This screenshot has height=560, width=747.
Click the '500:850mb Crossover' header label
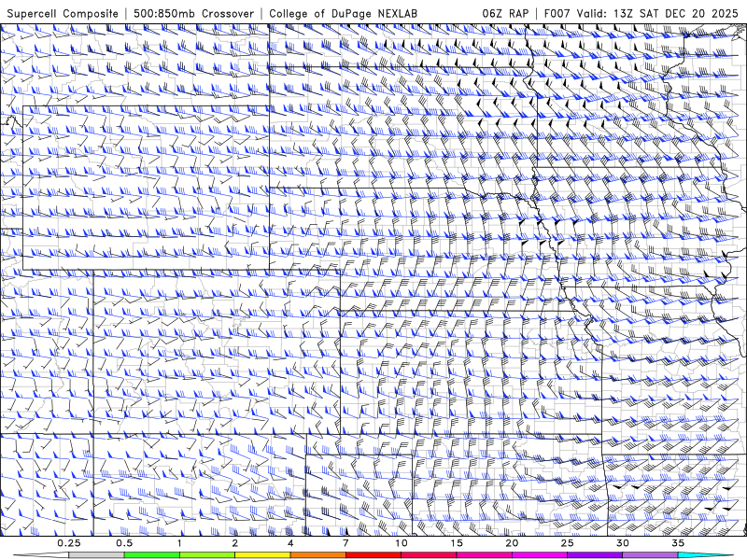pos(193,13)
